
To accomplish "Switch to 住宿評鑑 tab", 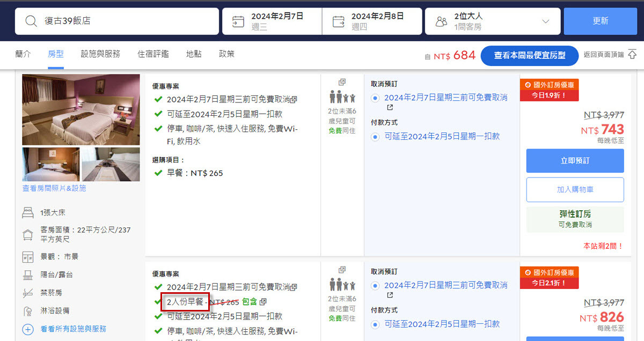I will click(x=153, y=54).
